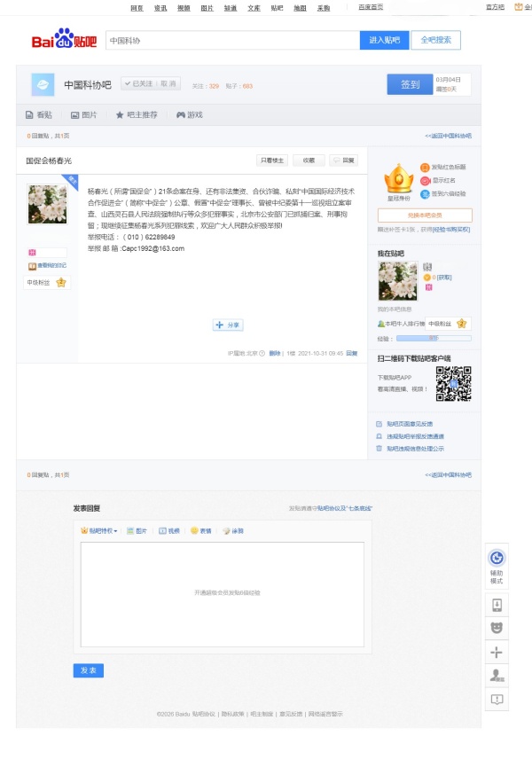The height and width of the screenshot is (783, 532).
Task: Click the 中级粉丝 star badge under poster avatar
Action: (61, 283)
